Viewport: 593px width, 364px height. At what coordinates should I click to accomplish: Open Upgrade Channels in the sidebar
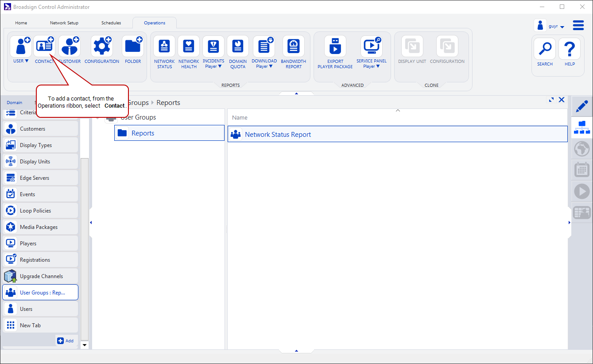coord(40,276)
